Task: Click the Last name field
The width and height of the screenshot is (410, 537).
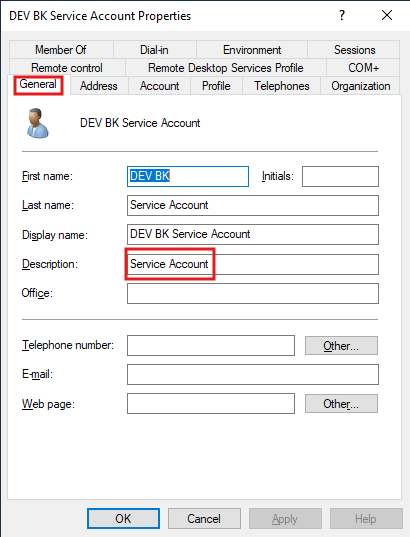Action: pyautogui.click(x=253, y=205)
